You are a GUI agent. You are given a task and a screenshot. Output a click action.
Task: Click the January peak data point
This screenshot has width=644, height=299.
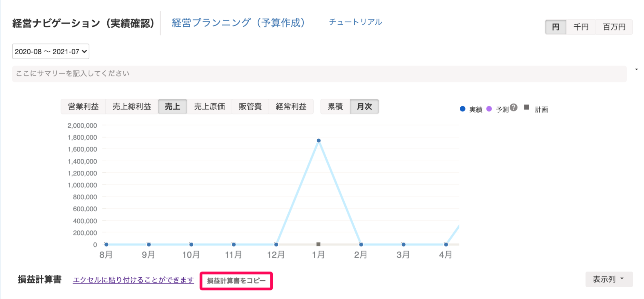pyautogui.click(x=319, y=141)
